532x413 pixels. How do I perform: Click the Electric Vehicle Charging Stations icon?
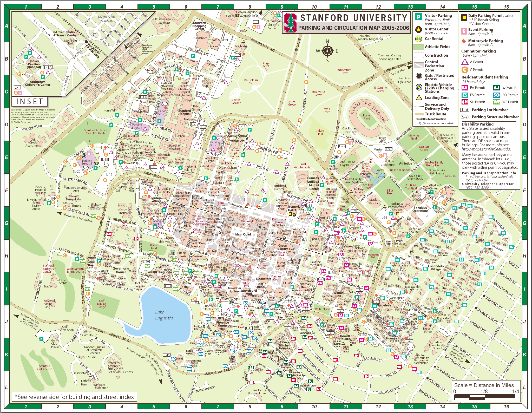419,87
